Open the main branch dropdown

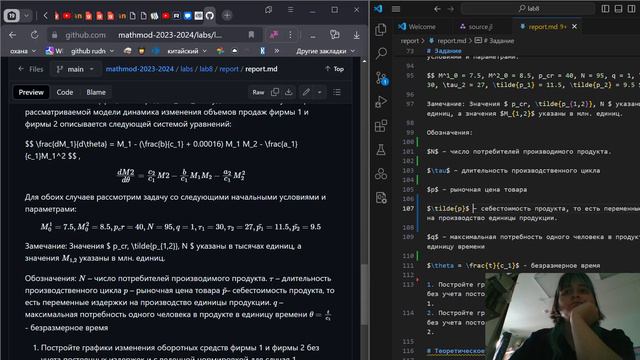point(76,69)
